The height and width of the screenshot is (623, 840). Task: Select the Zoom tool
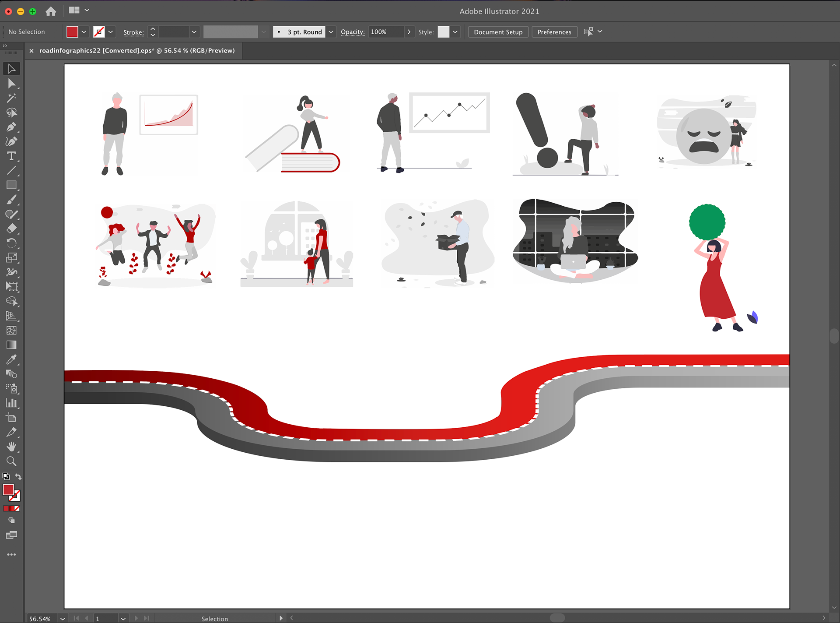[x=12, y=461]
